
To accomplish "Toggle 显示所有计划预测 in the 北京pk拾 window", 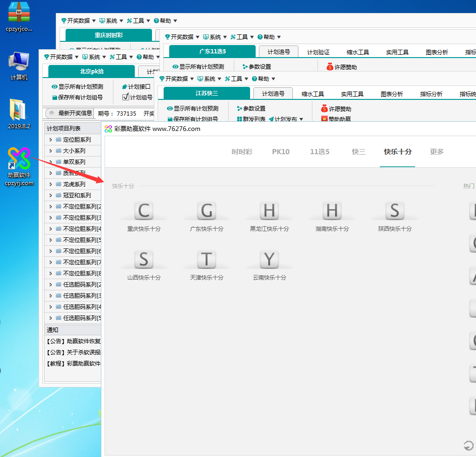I will [78, 87].
